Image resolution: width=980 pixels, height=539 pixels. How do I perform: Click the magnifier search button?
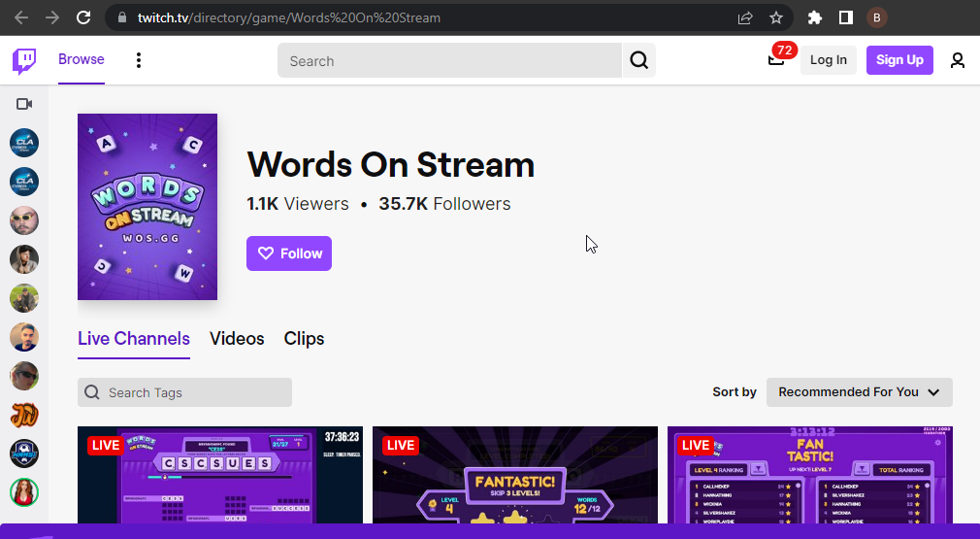pyautogui.click(x=638, y=60)
